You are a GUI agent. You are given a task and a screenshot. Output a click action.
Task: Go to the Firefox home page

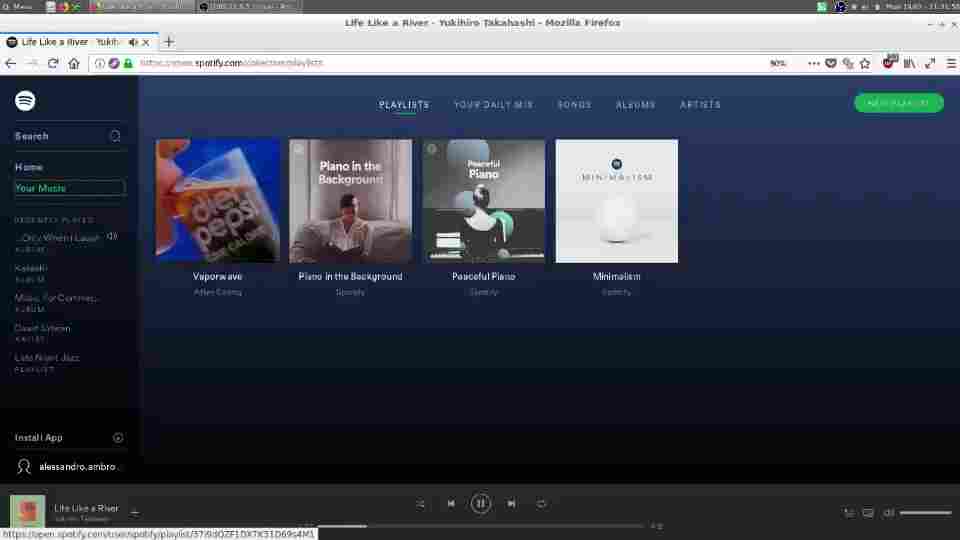coord(74,63)
